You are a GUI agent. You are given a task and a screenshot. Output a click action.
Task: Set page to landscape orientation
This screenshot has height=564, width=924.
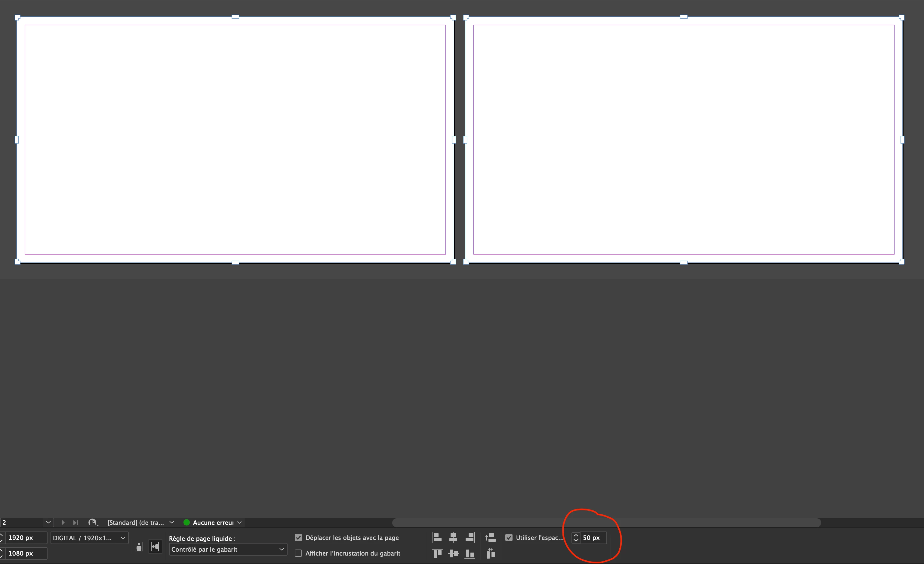pos(155,547)
